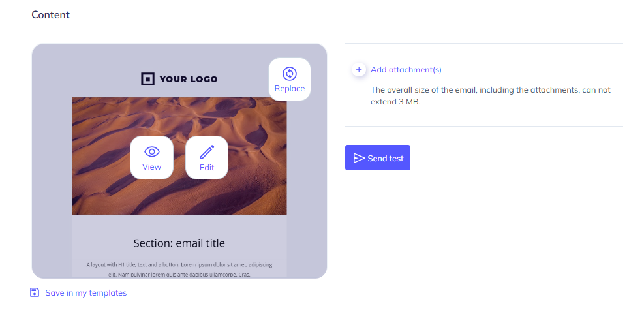Click the Section: email title heading

179,243
